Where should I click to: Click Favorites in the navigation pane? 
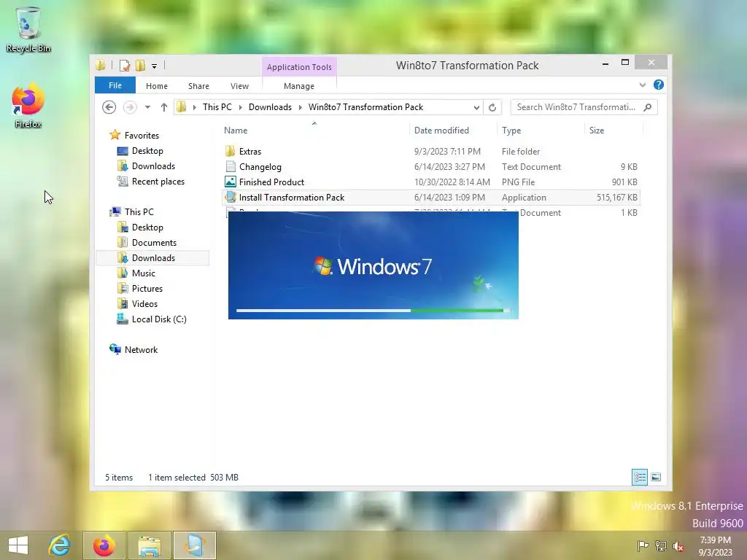click(134, 135)
